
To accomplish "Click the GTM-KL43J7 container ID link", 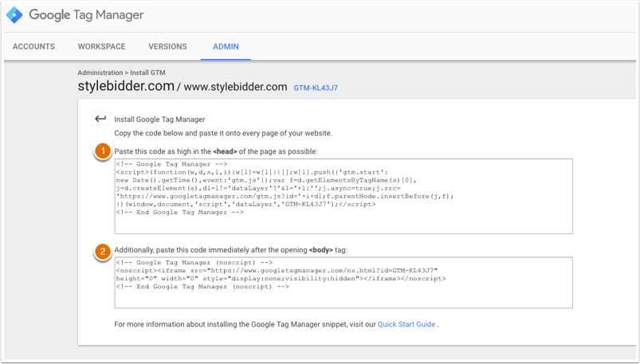I will (x=316, y=88).
